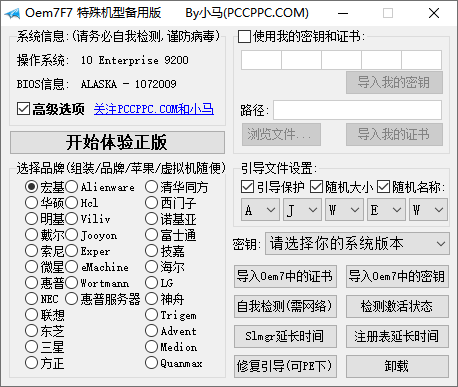Viewport: 458px width, 387px height.
Task: Choose 惠普服务器 radio option
Action: [x=71, y=299]
